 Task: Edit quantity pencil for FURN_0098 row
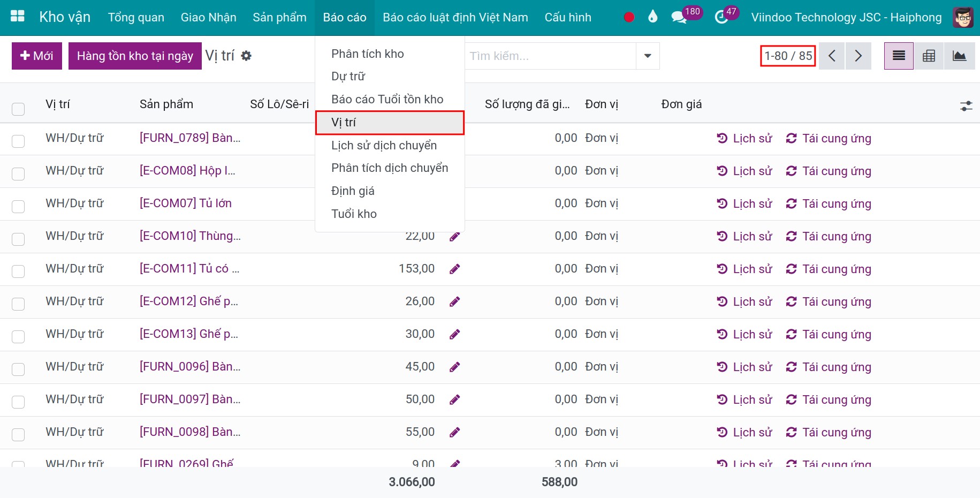pos(454,432)
